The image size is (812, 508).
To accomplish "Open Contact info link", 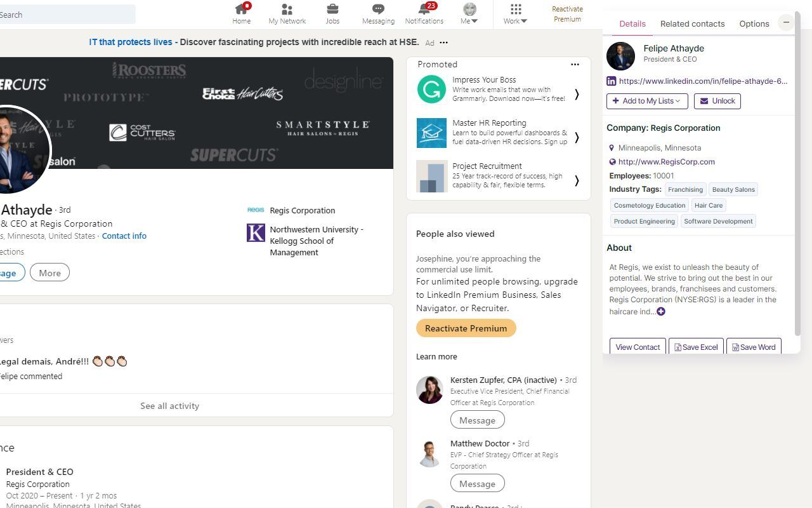I will point(124,236).
